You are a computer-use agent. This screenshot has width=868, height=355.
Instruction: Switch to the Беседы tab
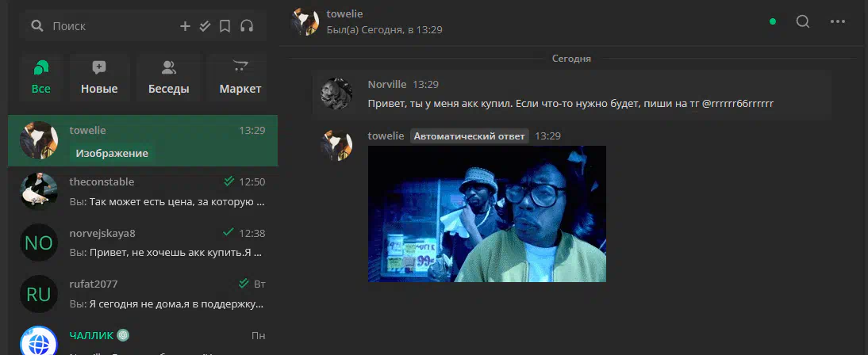point(168,78)
